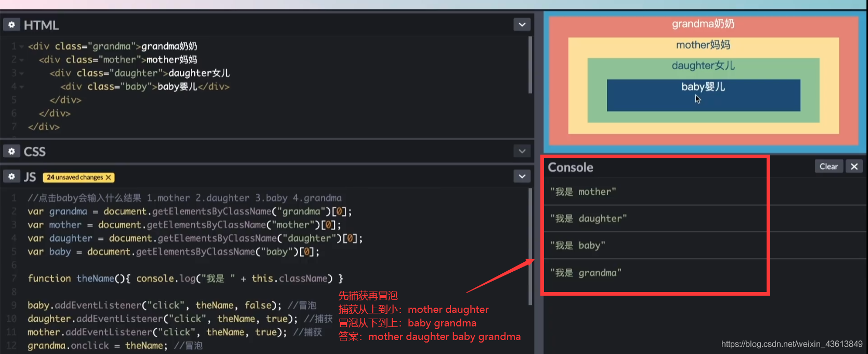Collapse code fold on HTML line 1
Screen dimensions: 868x354
[21, 46]
